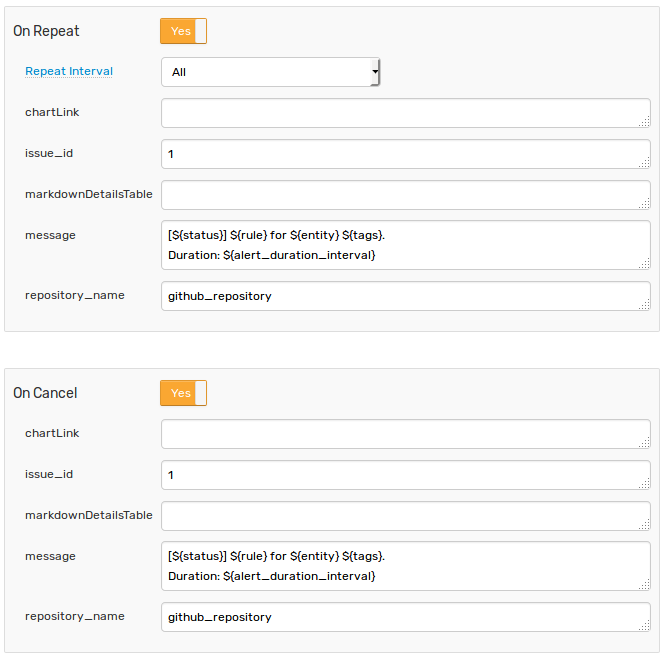The height and width of the screenshot is (658, 668).
Task: Click resize grip of On Cancel repository_name field
Action: tap(645, 626)
